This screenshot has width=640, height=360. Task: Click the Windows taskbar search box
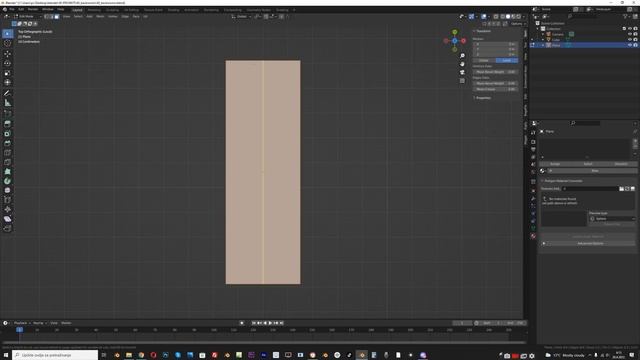pyautogui.click(x=55, y=355)
